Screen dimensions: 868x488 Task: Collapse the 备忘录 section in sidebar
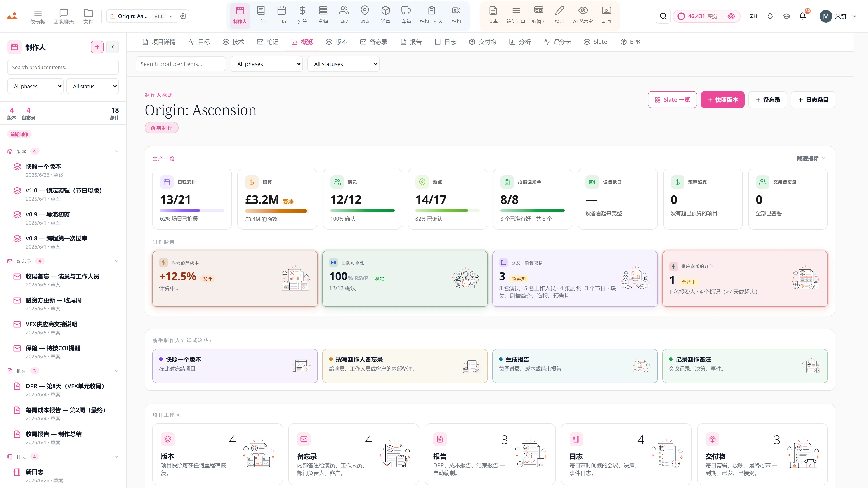pyautogui.click(x=117, y=261)
